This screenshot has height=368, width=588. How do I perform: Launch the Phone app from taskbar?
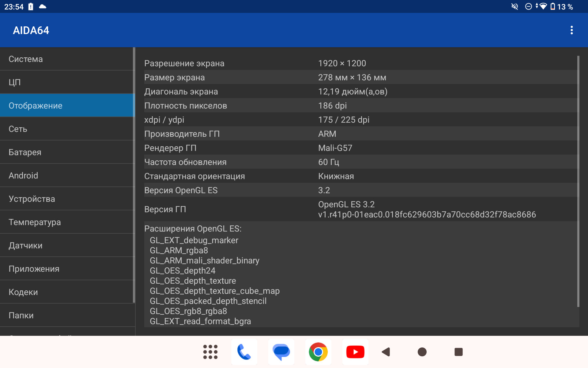point(244,352)
